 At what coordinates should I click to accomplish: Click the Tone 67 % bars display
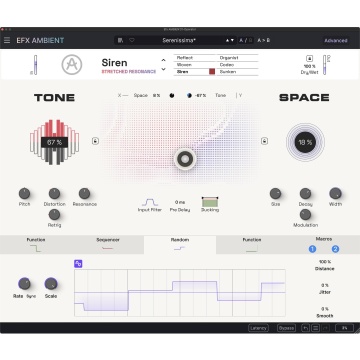(54, 142)
